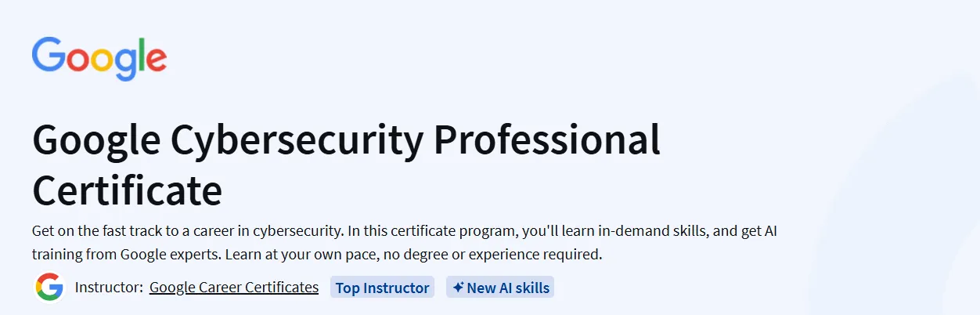
Task: Click the description line starting training from Google experts
Action: pyautogui.click(x=317, y=255)
